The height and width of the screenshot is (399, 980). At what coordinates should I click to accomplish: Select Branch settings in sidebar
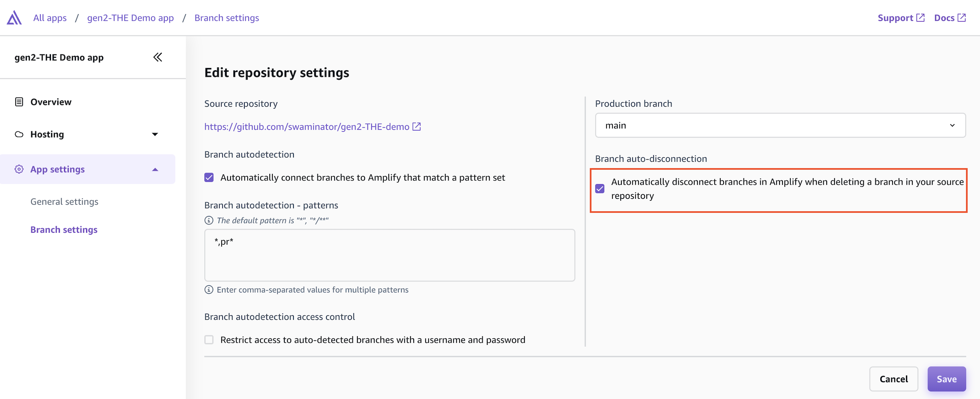pyautogui.click(x=64, y=230)
